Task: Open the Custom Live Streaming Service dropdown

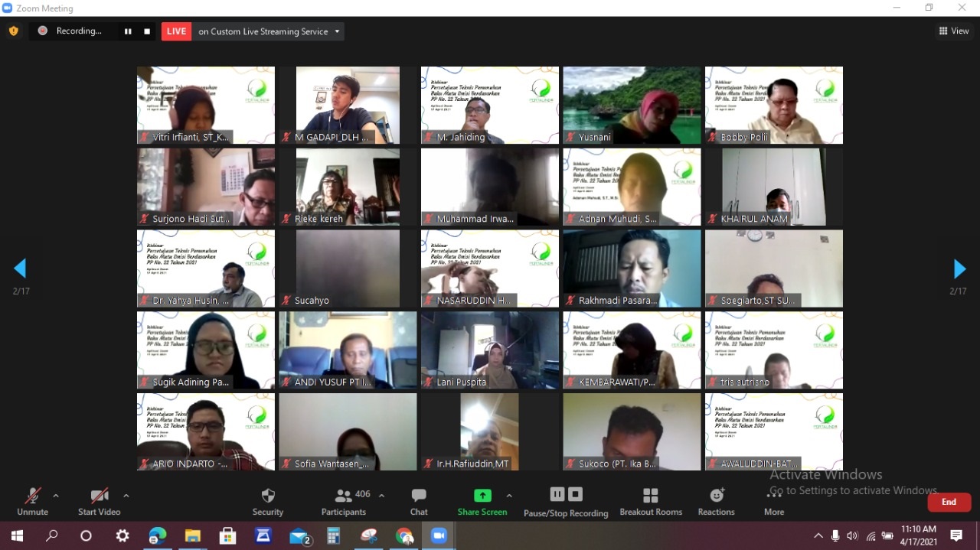Action: [x=337, y=31]
